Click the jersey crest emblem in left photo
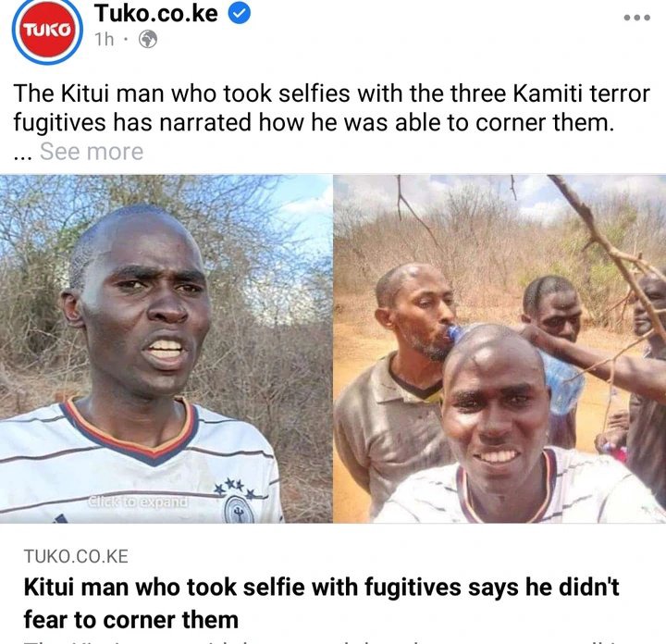The width and height of the screenshot is (666, 644). (x=240, y=509)
